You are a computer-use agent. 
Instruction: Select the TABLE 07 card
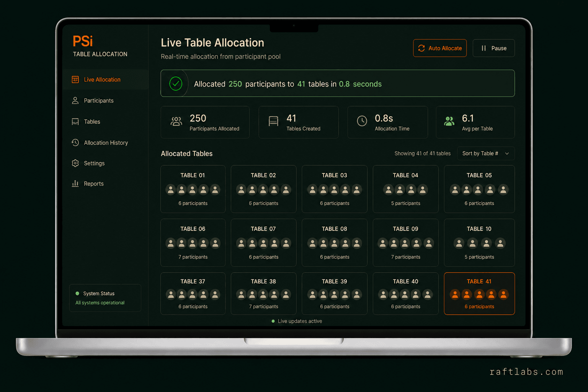[x=263, y=243]
